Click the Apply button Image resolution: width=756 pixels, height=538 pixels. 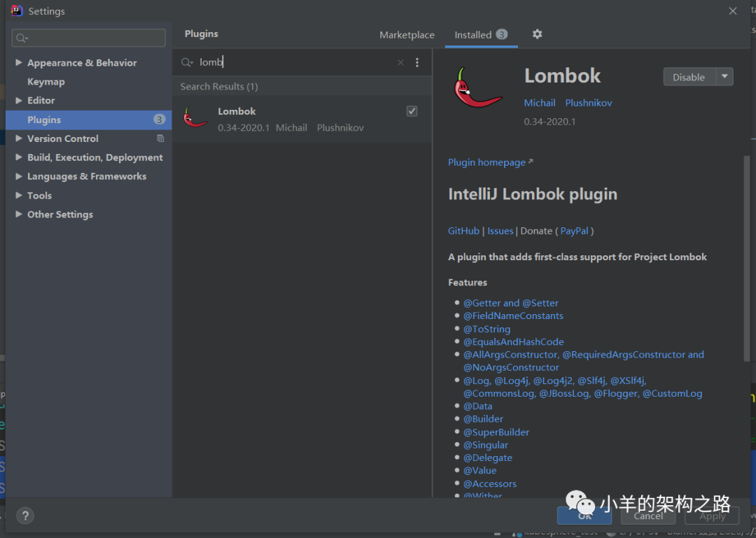tap(712, 516)
